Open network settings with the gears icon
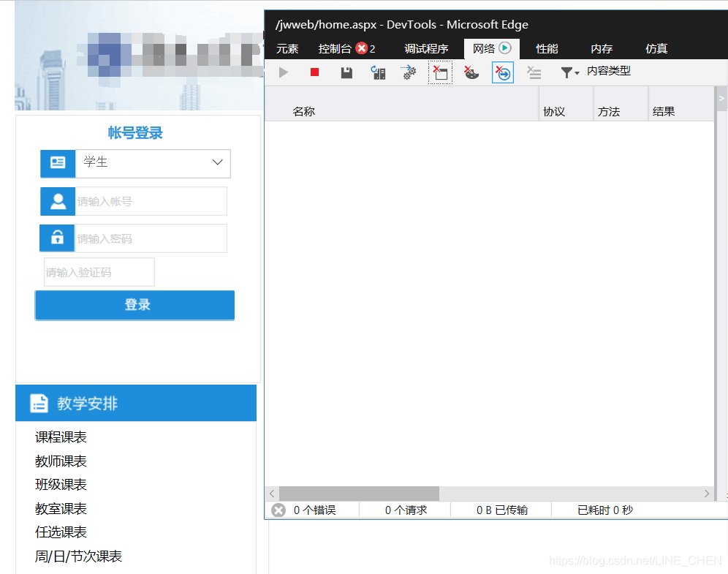The width and height of the screenshot is (728, 574). coord(409,72)
